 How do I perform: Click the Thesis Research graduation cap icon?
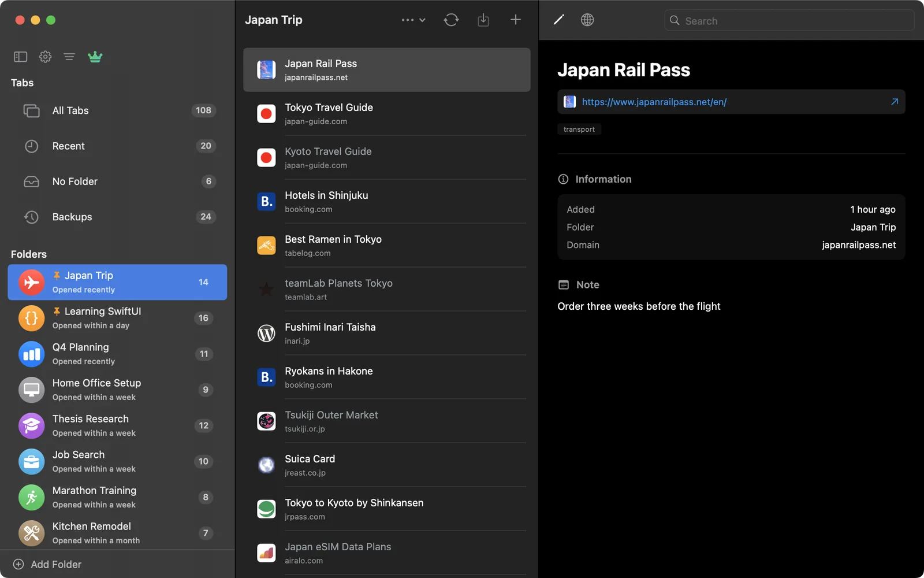pos(31,425)
